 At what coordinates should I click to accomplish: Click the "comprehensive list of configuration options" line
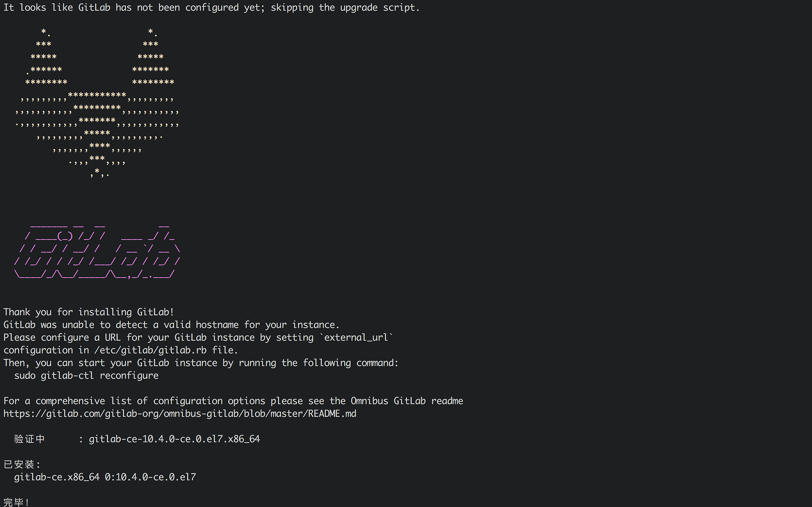coord(233,401)
